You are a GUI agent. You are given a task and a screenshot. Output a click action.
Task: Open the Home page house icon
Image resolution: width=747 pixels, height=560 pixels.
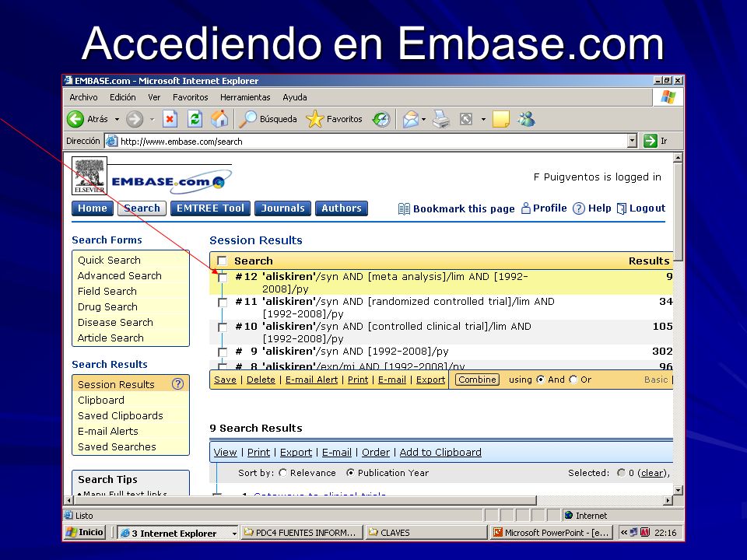click(x=219, y=119)
